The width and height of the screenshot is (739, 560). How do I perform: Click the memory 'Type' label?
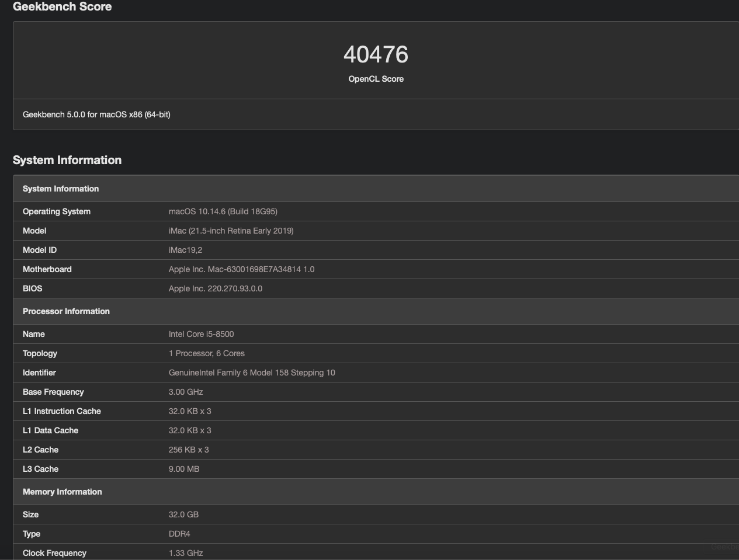[x=32, y=534]
